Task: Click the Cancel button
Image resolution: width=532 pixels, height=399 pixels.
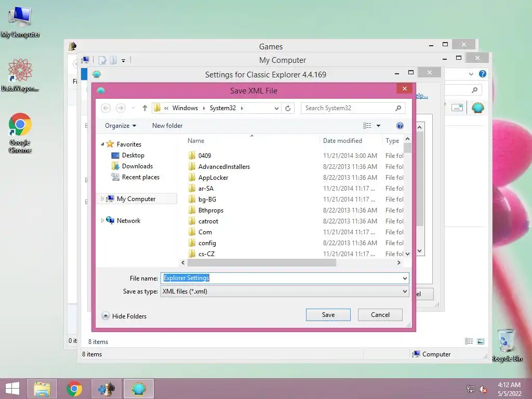Action: [x=380, y=314]
